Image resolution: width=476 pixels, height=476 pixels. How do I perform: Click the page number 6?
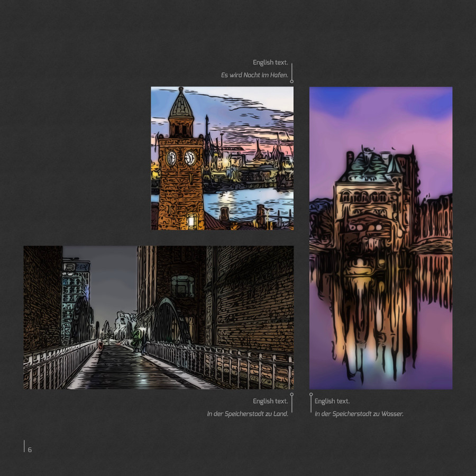click(x=30, y=450)
